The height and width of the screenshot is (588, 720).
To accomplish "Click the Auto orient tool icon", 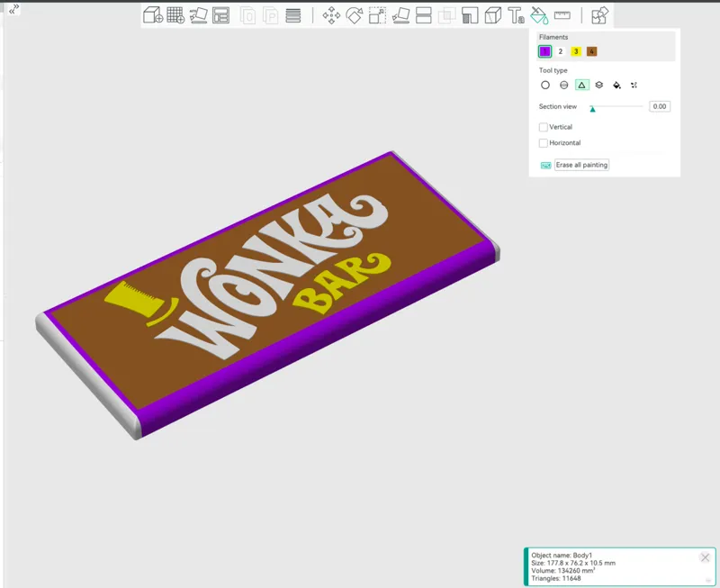I will pos(198,15).
